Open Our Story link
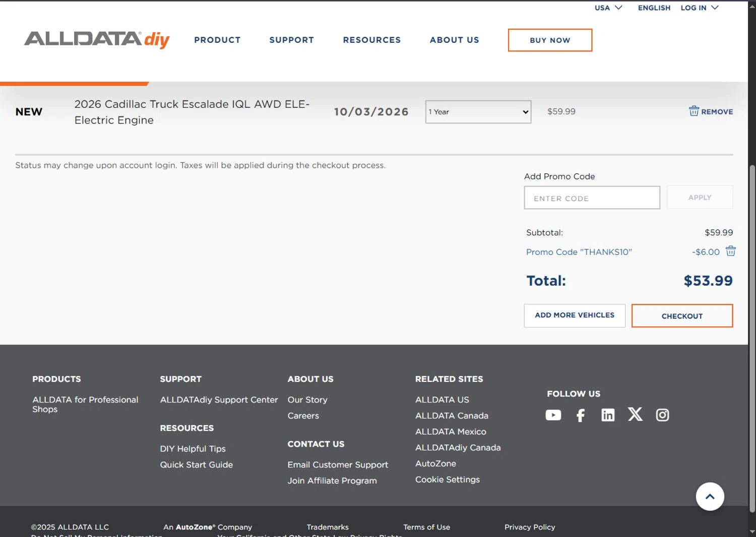 pyautogui.click(x=307, y=399)
